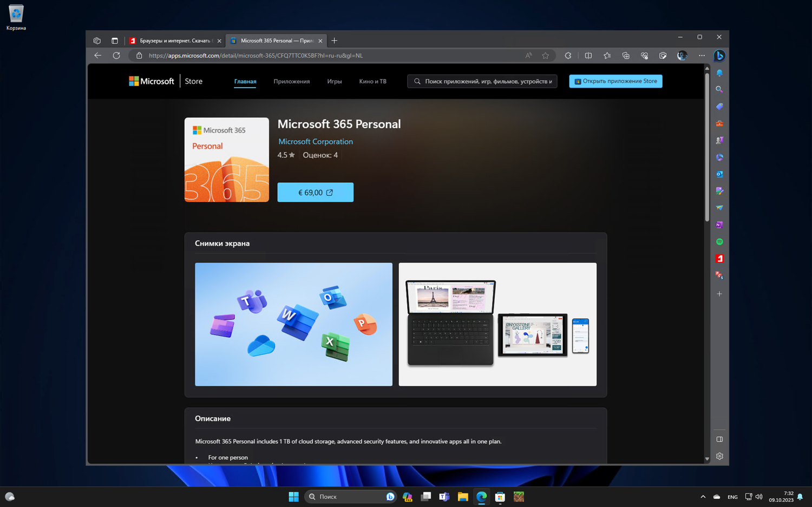Open the devices screenshot with laptop and tablet

point(497,324)
